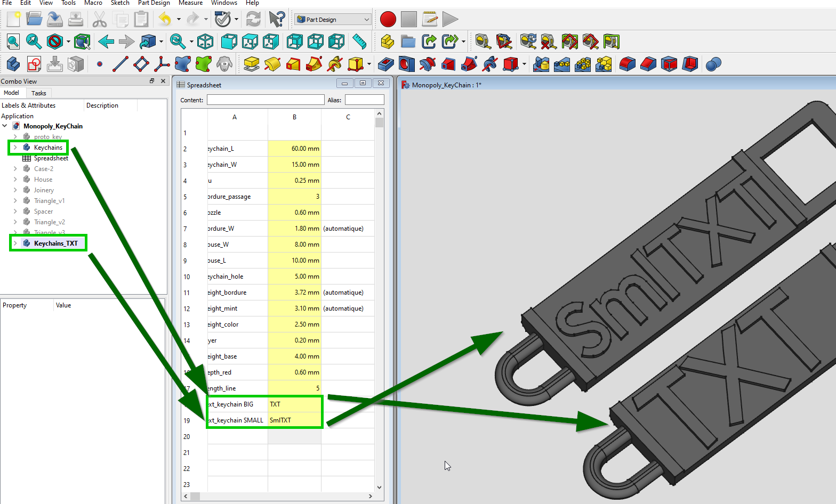This screenshot has width=836, height=504.
Task: Open the Part Design workbench dropdown
Action: click(x=333, y=20)
